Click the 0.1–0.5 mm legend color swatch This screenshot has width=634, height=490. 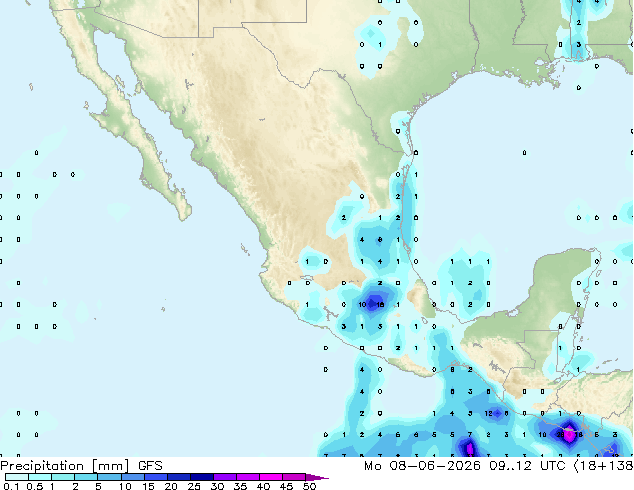click(x=17, y=477)
